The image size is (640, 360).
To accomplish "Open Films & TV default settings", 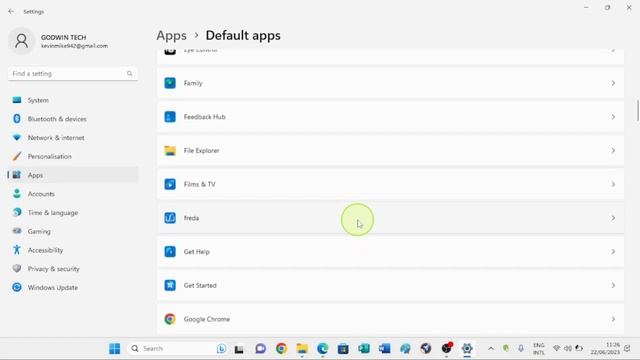I will click(390, 184).
